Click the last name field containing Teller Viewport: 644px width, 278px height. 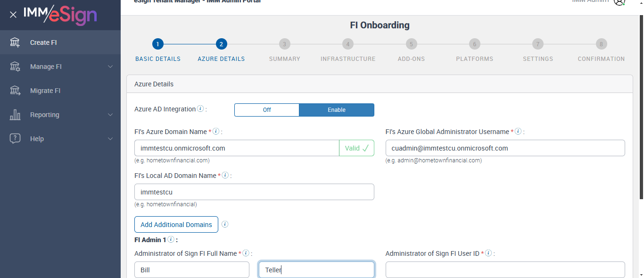coord(317,270)
